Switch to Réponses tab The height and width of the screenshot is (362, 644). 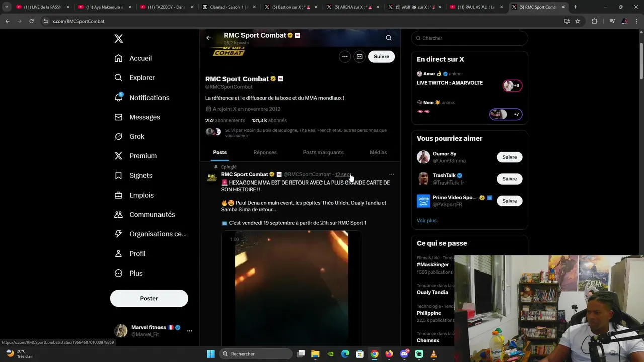265,152
